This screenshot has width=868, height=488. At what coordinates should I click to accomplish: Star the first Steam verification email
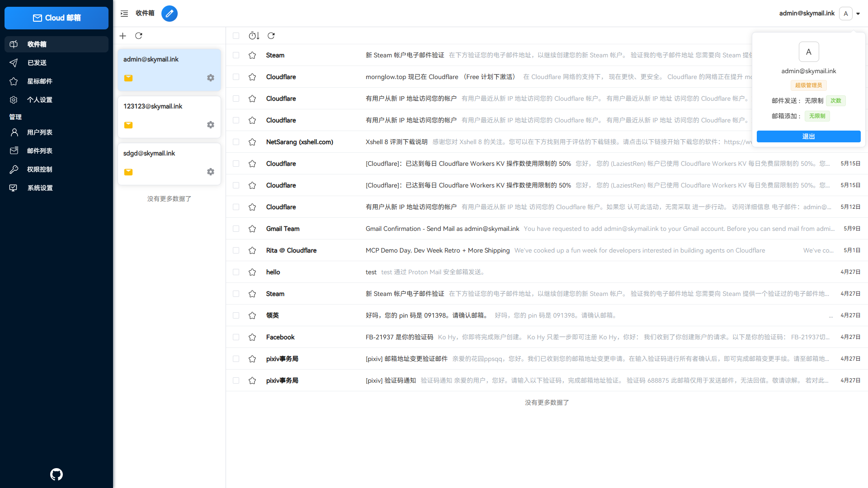point(252,55)
